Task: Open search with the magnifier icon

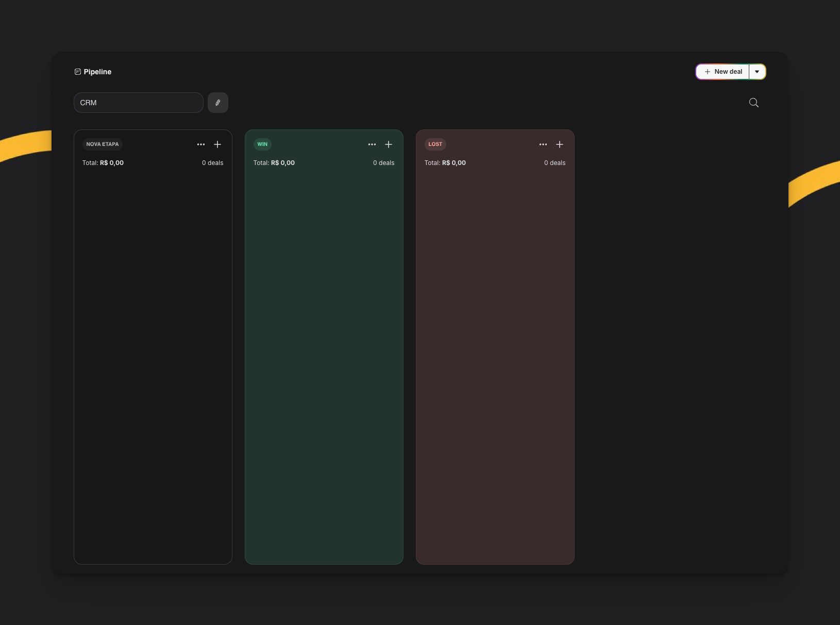Action: click(753, 103)
